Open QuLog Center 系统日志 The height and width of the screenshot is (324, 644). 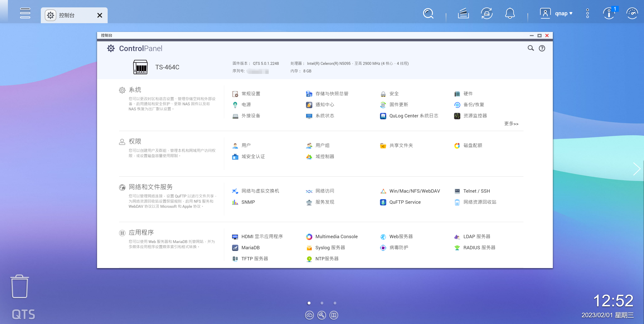click(409, 116)
